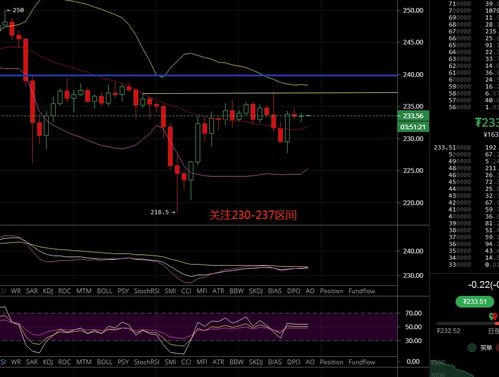
Task: Switch to StochRSI in the lower indicator row
Action: [146, 362]
